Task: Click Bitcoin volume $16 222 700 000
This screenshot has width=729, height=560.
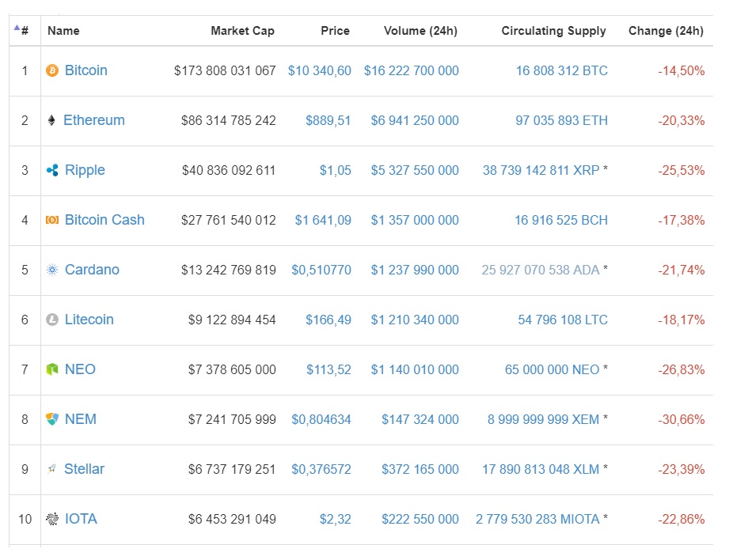Action: [412, 70]
